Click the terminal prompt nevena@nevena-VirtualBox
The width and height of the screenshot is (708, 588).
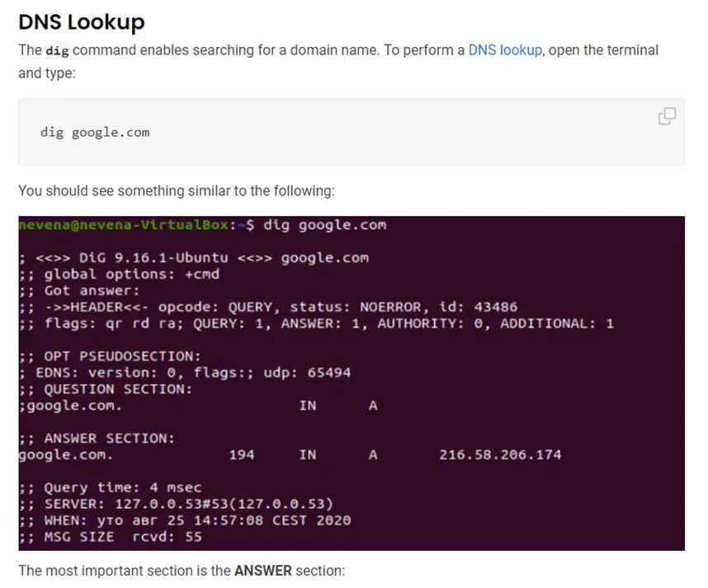123,225
